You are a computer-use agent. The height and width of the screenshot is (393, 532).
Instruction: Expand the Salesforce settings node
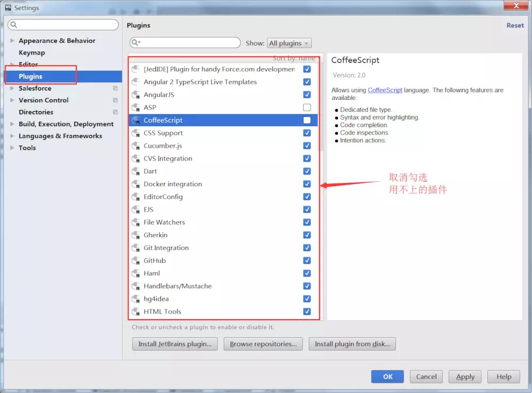click(x=12, y=88)
